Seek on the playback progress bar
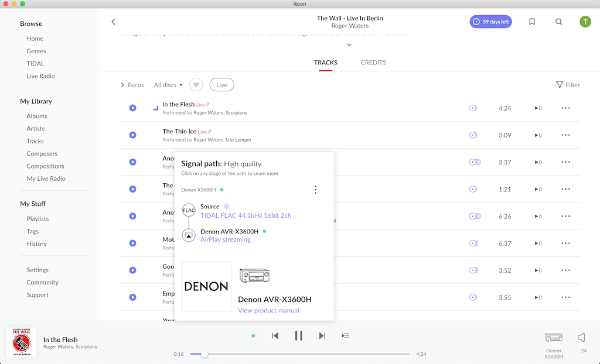This screenshot has width=600, height=364. tap(299, 354)
